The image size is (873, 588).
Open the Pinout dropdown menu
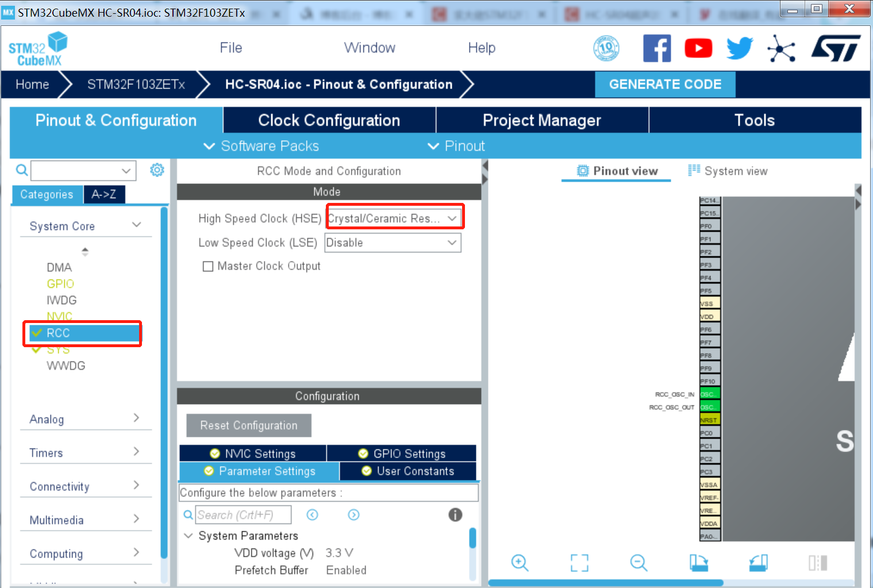[x=456, y=146]
